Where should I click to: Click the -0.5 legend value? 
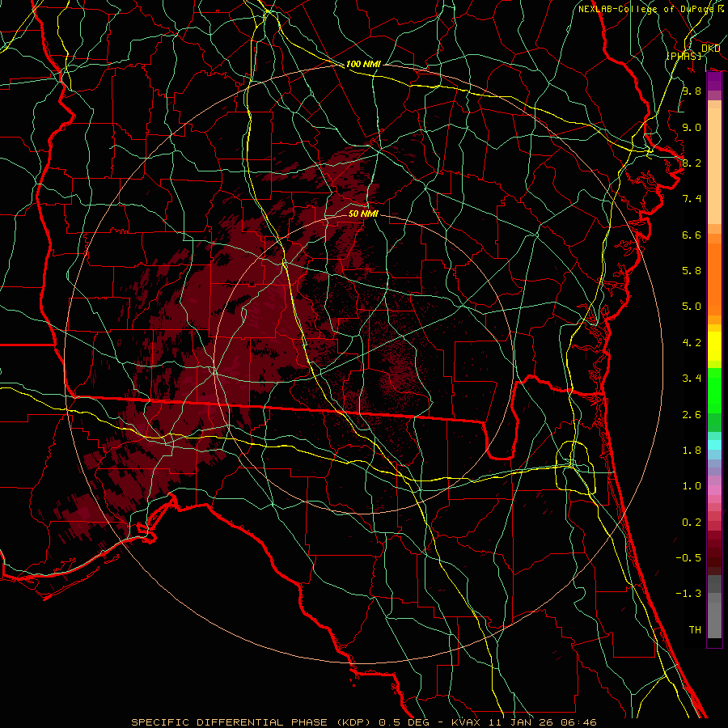(x=688, y=558)
